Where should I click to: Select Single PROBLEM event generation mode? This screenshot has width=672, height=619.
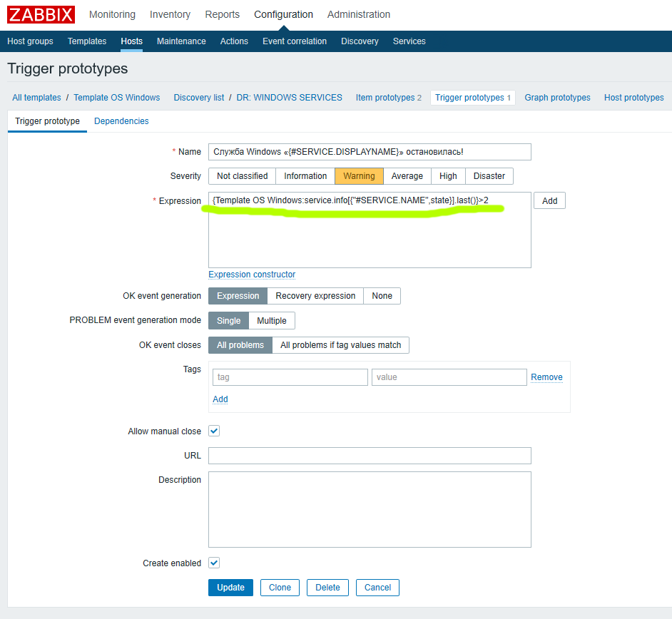click(x=228, y=320)
